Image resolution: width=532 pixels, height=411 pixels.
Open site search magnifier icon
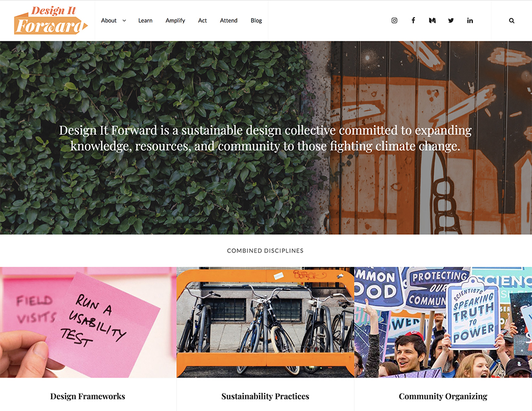[512, 21]
